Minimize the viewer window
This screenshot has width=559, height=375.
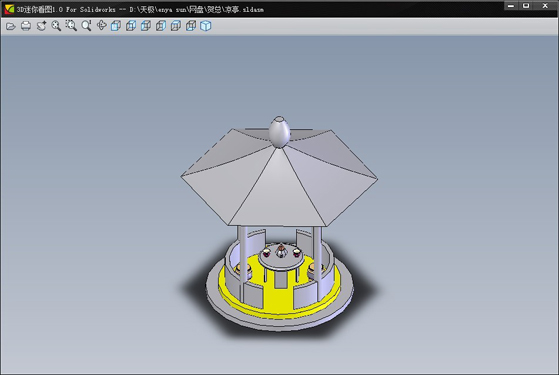click(511, 5)
